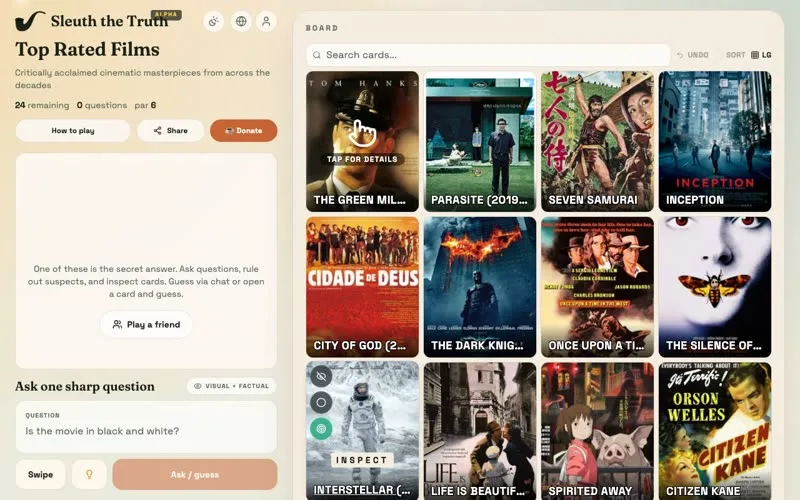Click the Sleuth the Truth pipe logo
The image size is (800, 500).
[x=30, y=21]
